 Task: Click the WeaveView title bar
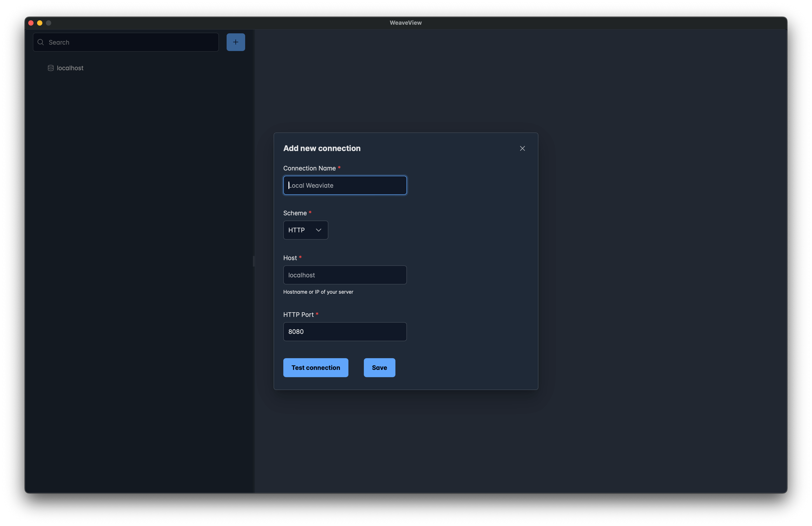[405, 23]
